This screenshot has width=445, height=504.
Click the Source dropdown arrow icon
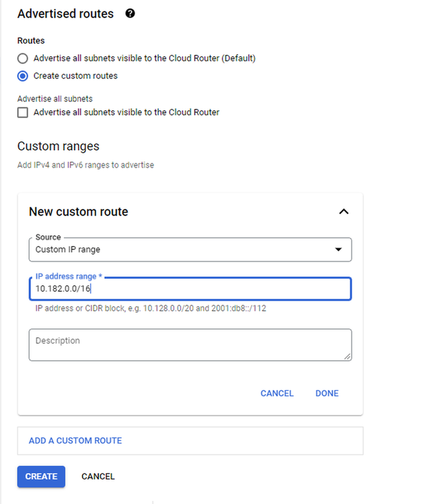pyautogui.click(x=339, y=249)
